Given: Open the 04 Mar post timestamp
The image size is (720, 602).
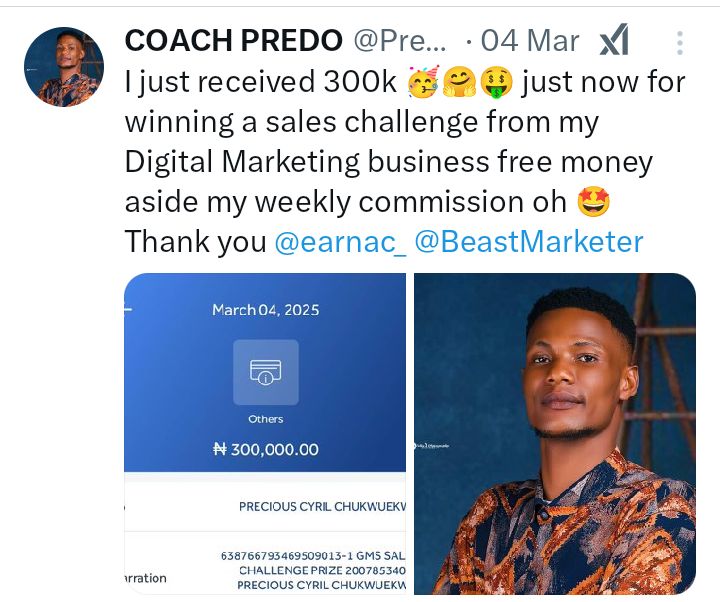Looking at the screenshot, I should point(530,41).
